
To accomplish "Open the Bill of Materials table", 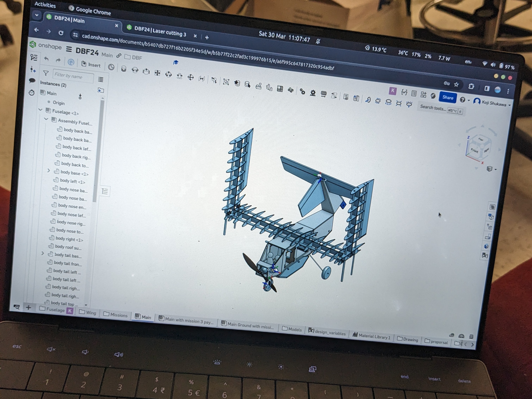I will tap(492, 207).
